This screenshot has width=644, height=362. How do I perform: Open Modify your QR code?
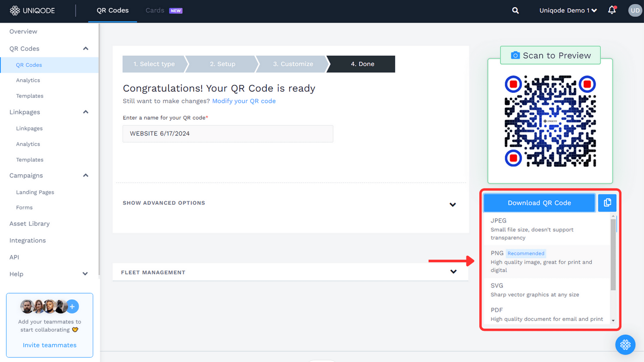coord(244,101)
